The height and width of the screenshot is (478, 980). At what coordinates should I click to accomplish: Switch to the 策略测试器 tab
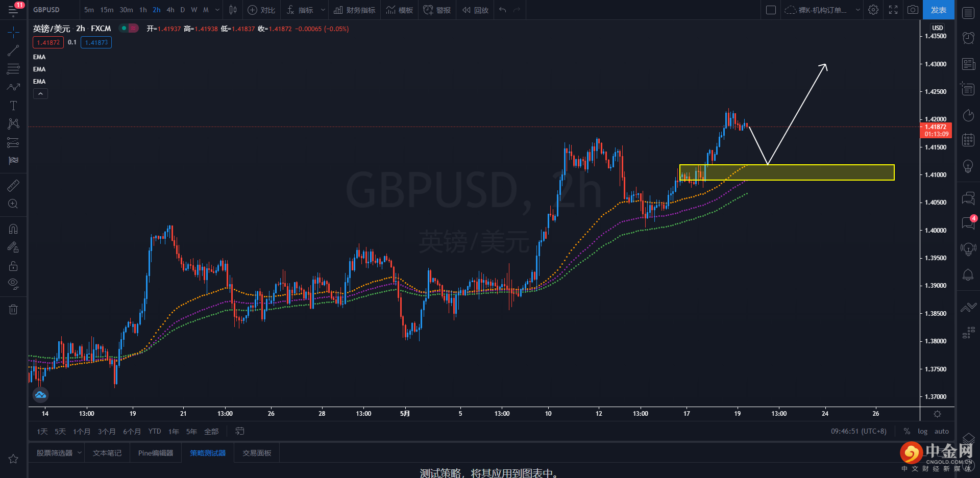208,453
